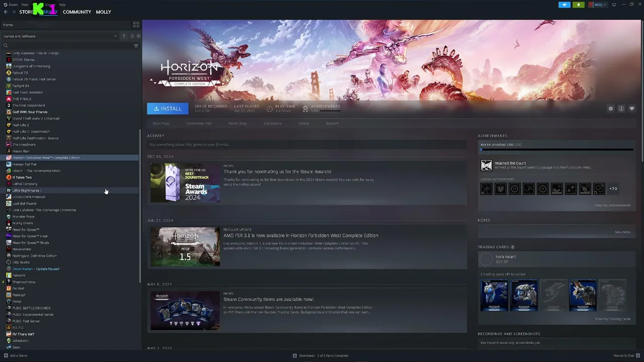644x362 pixels.
Task: Open trading cards help question icon
Action: [513, 247]
